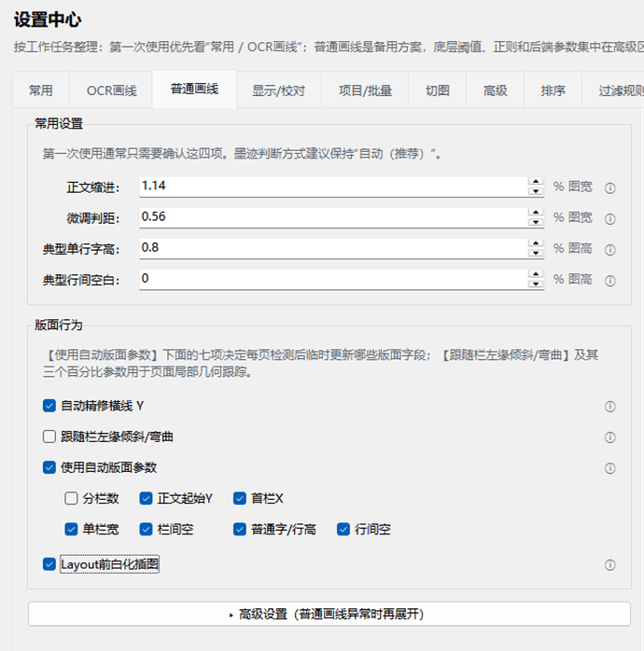
Task: Open the 高级 tab
Action: pyautogui.click(x=496, y=90)
